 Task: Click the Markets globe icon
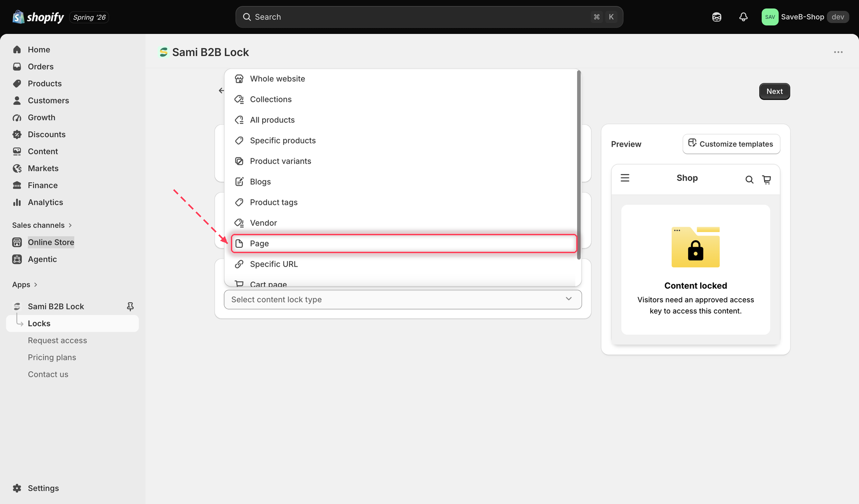pos(17,168)
